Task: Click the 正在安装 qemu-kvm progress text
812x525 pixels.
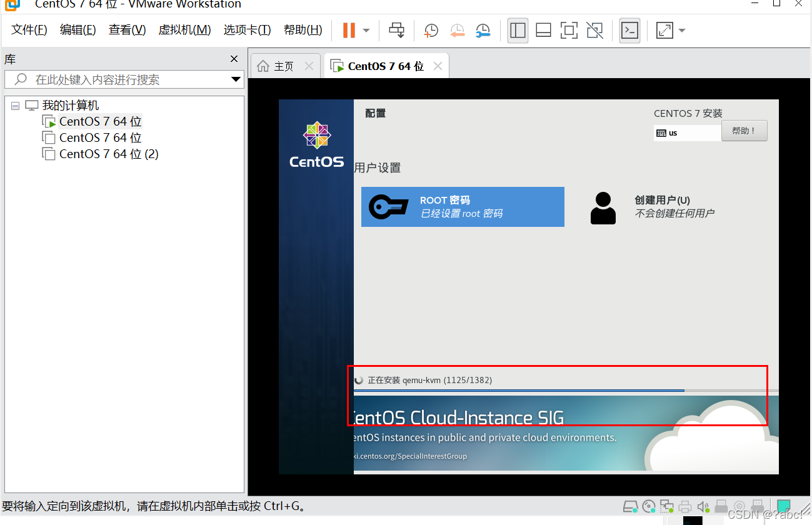Action: pos(429,380)
